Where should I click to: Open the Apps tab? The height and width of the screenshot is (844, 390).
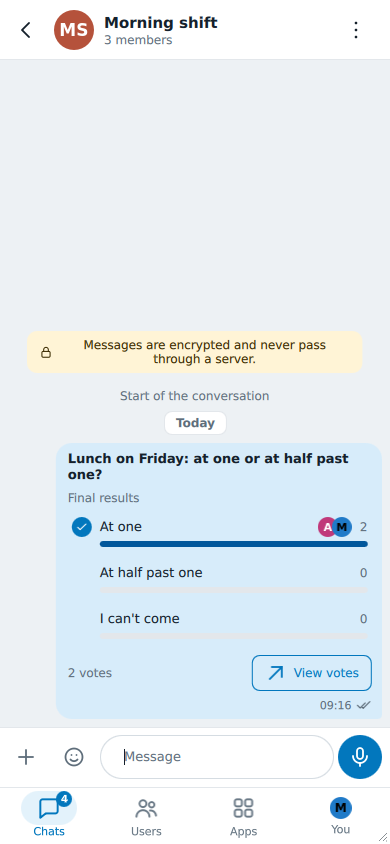pyautogui.click(x=244, y=814)
